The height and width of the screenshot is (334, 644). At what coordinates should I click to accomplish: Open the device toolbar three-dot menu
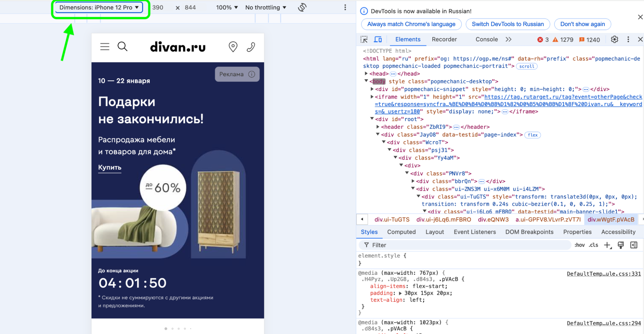coord(345,7)
